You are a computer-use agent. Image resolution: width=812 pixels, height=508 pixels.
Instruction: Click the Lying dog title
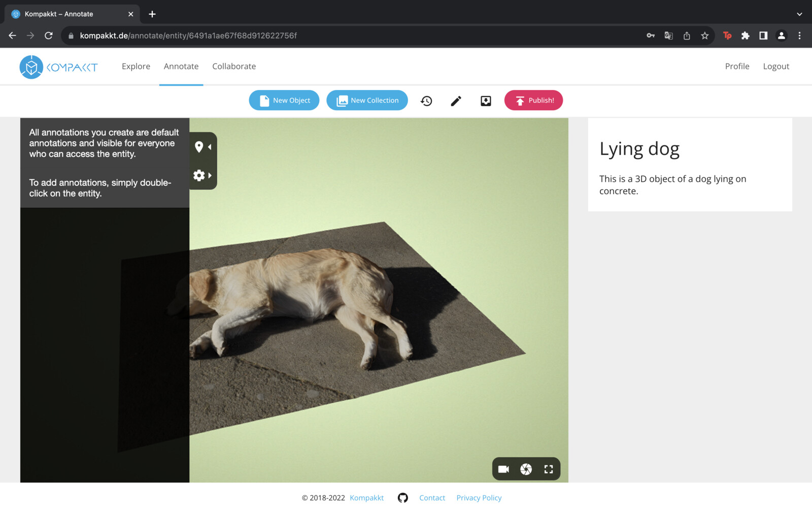point(639,149)
